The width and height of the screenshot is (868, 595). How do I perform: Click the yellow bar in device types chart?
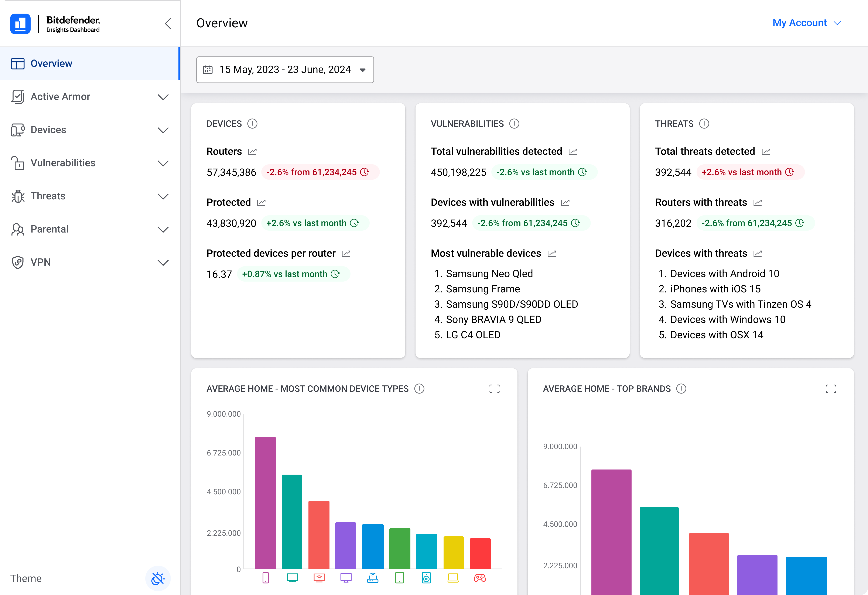[453, 553]
